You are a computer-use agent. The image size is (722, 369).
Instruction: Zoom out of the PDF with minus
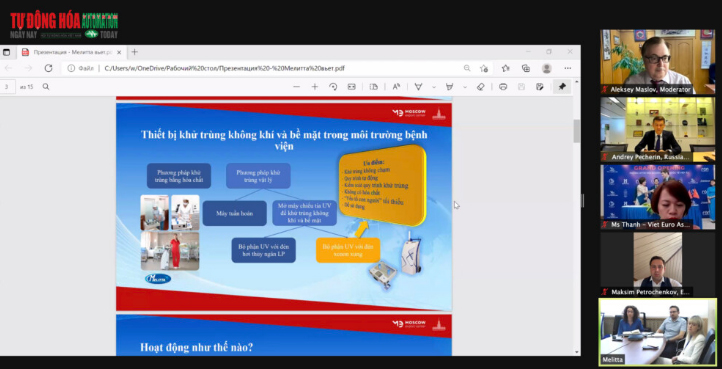[297, 87]
